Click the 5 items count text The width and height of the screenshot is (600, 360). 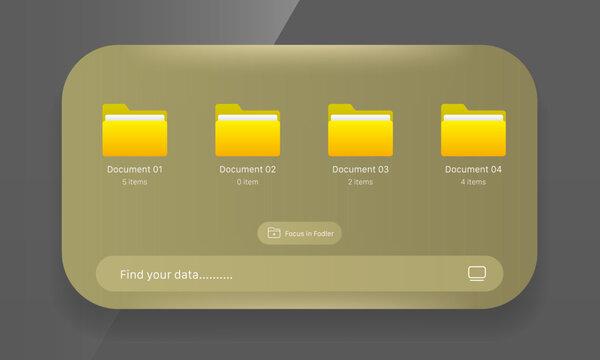click(135, 182)
